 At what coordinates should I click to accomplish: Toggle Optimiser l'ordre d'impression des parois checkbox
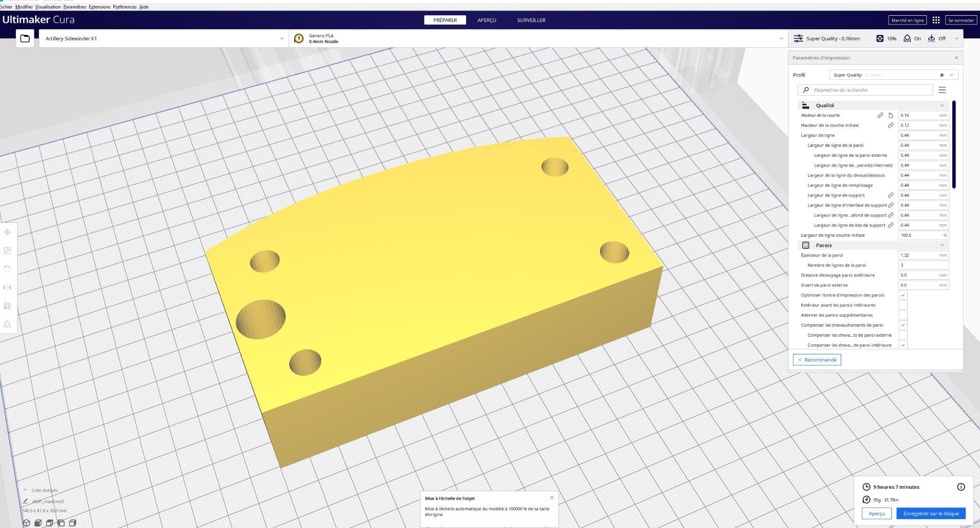903,295
